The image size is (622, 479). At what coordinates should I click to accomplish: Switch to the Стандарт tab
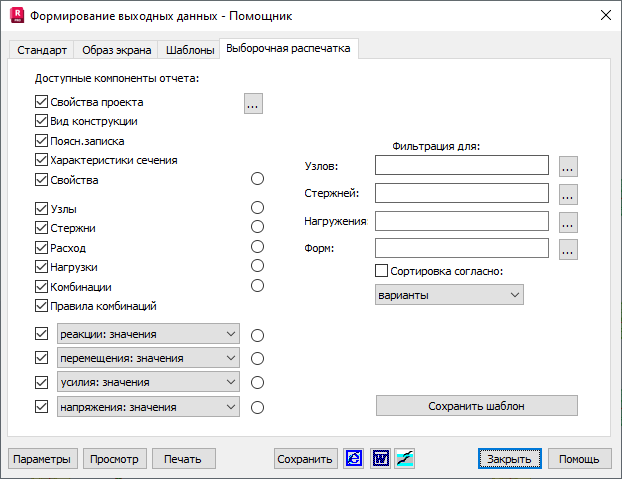click(x=42, y=49)
